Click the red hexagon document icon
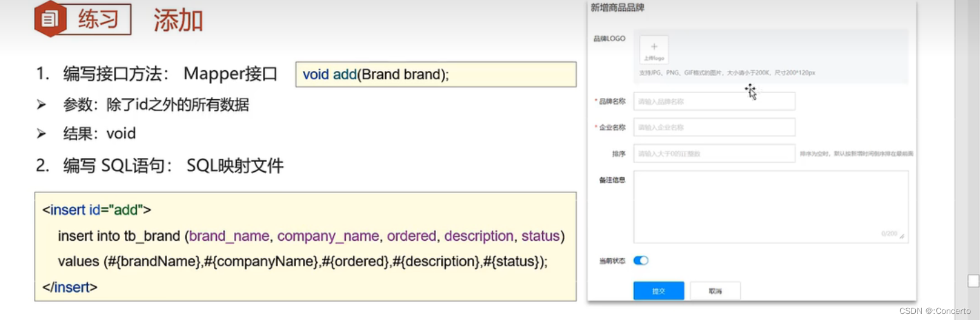This screenshot has height=320, width=980. (x=50, y=19)
